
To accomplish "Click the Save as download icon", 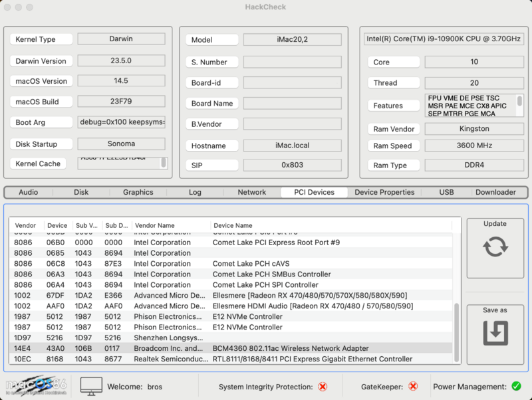I will (x=495, y=339).
